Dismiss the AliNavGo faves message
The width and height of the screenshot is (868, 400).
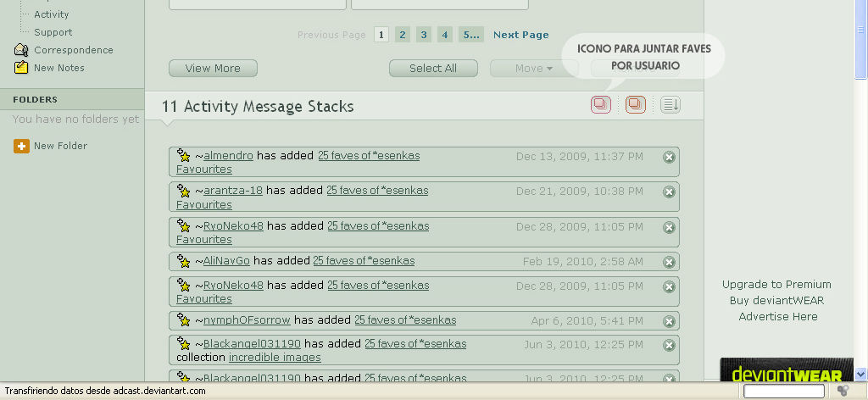coord(669,262)
